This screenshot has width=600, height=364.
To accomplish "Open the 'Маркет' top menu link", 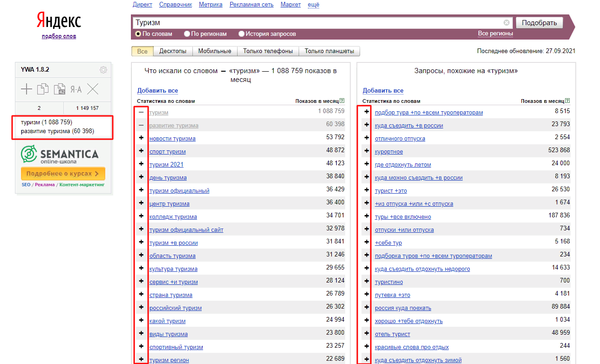I will coord(291,5).
